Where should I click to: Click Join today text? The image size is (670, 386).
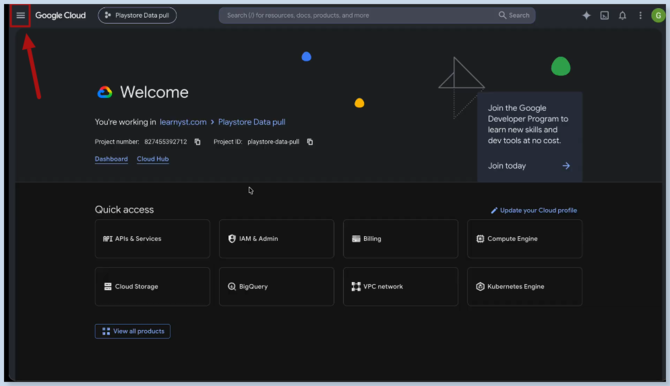507,166
